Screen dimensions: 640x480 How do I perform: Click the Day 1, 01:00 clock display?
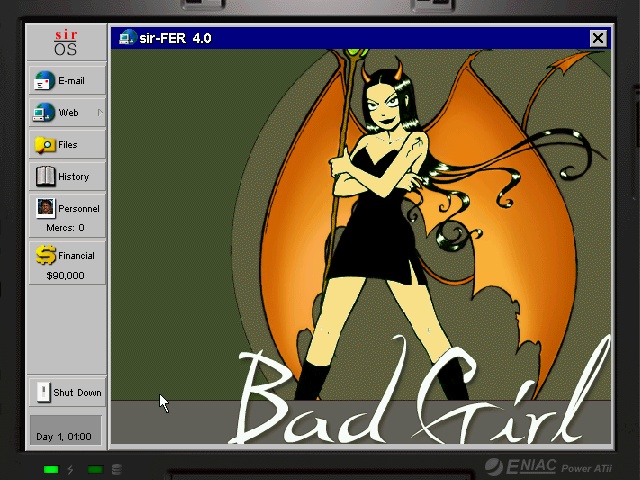point(65,436)
